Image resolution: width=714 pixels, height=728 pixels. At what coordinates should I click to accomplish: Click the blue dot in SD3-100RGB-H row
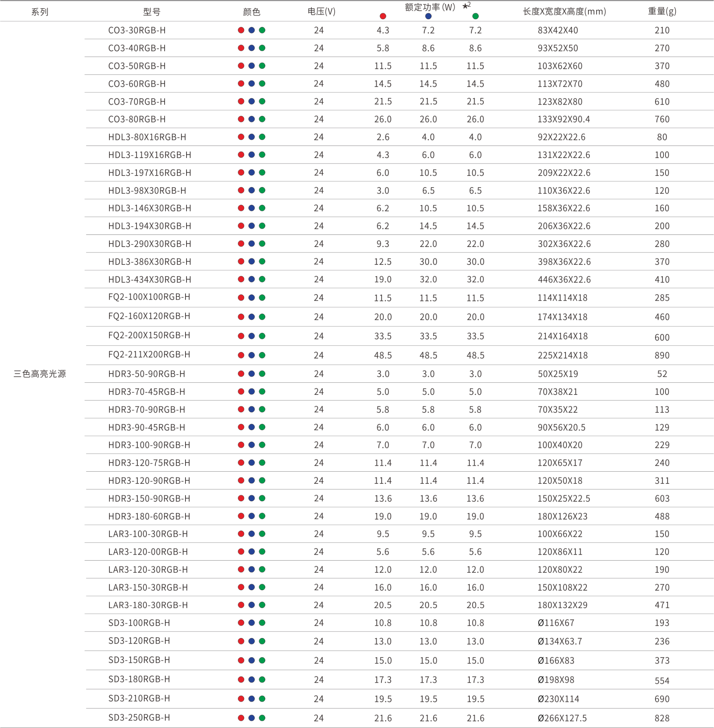click(251, 623)
